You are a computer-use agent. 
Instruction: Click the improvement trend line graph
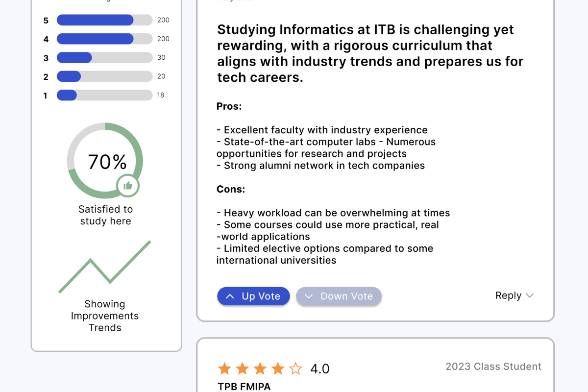pos(105,267)
